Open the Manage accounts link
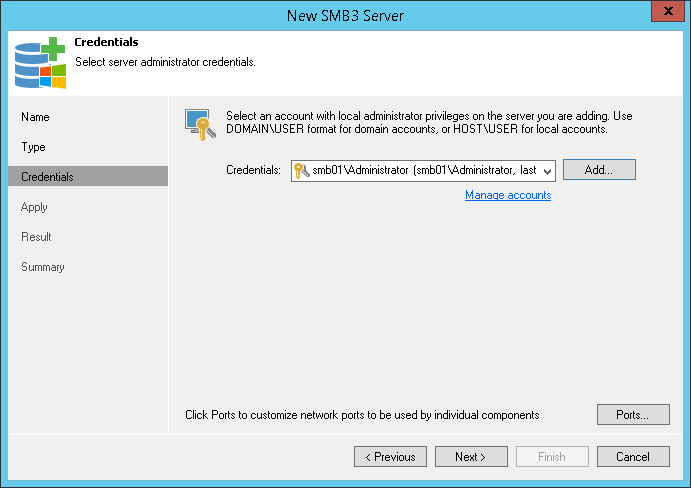Screen dimensions: 691x488 508,195
